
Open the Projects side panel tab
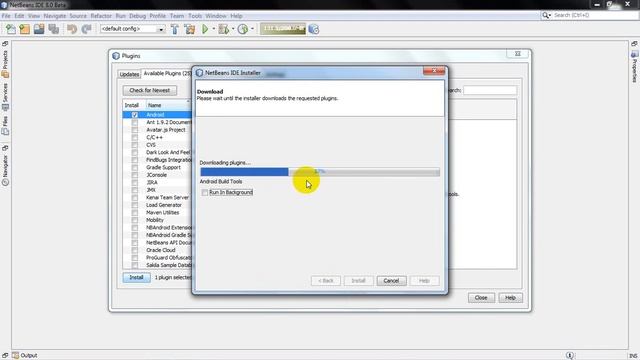tap(5, 64)
